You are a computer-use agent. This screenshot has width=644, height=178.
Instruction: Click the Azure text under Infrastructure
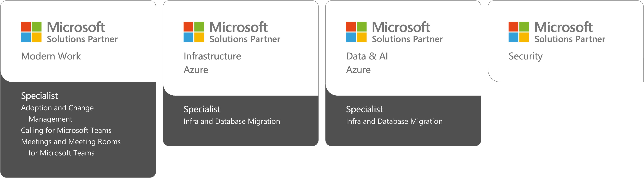pos(196,70)
